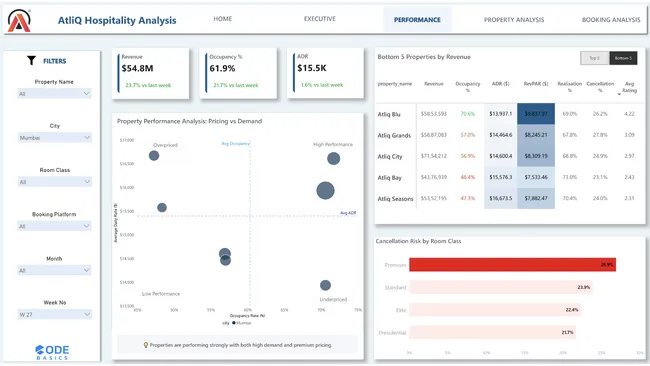The height and width of the screenshot is (366, 650).
Task: Select the Atliq Grands row name
Action: coord(394,136)
